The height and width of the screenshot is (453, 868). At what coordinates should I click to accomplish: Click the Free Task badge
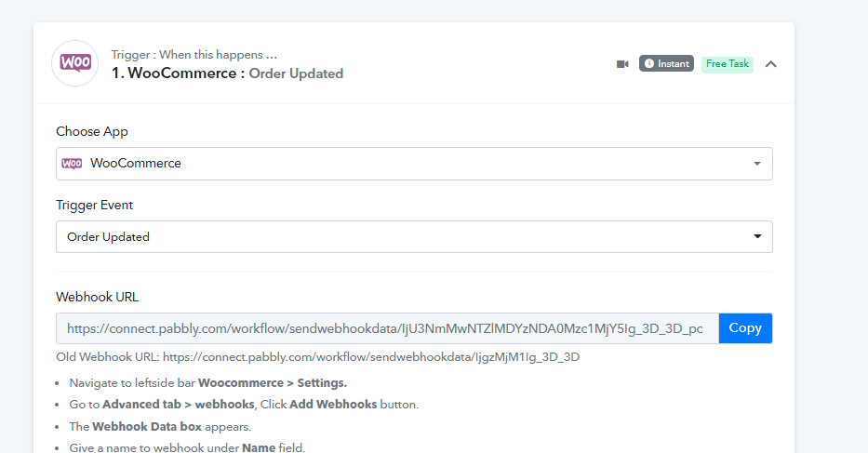pyautogui.click(x=728, y=63)
